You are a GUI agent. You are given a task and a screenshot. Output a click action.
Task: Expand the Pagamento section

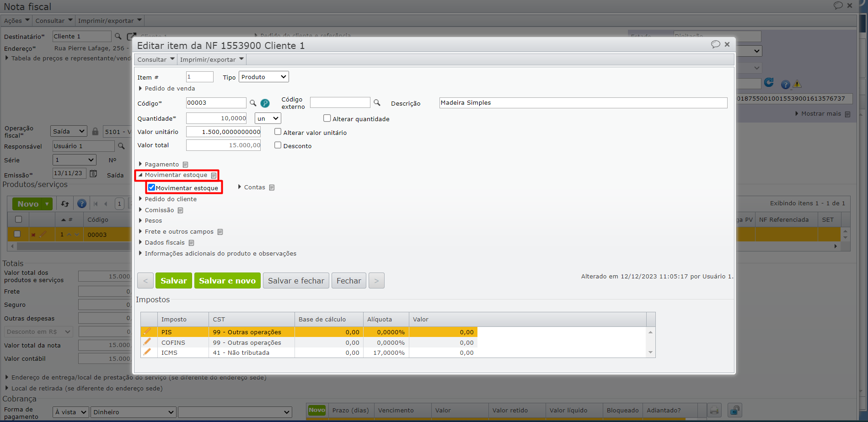pyautogui.click(x=159, y=165)
